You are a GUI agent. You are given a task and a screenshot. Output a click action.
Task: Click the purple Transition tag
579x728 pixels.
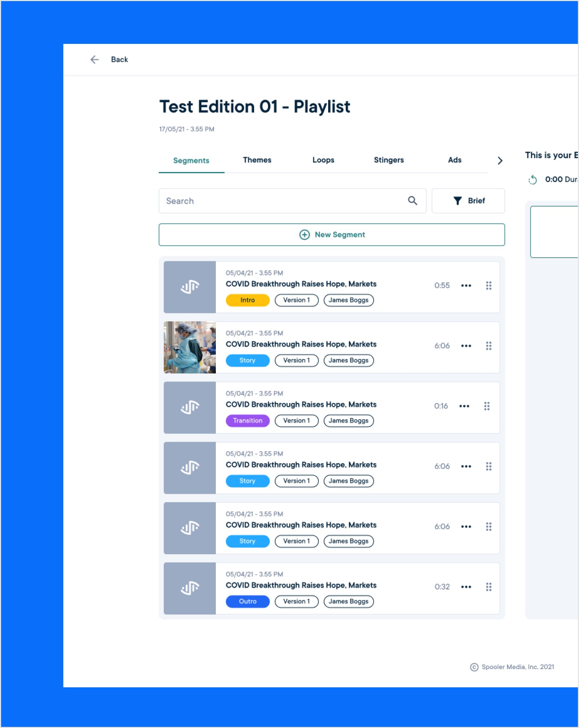pos(248,420)
